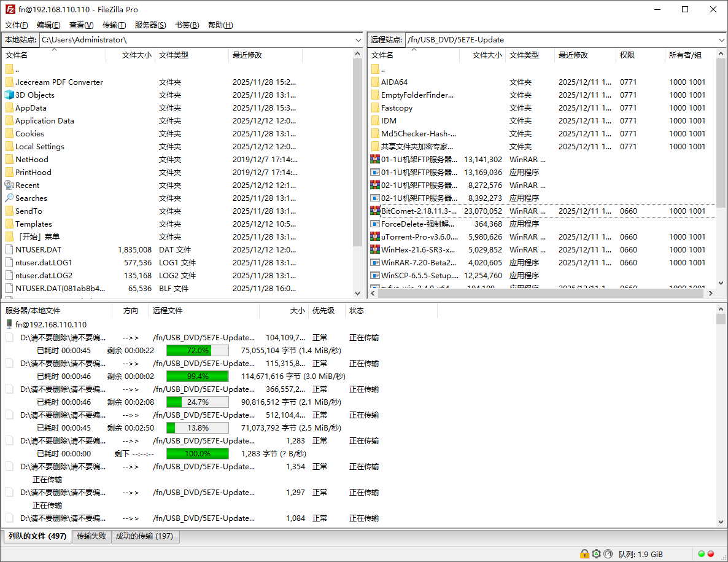Viewport: 728px width, 562px height.
Task: Open the 服务器(S) menu
Action: click(x=150, y=25)
